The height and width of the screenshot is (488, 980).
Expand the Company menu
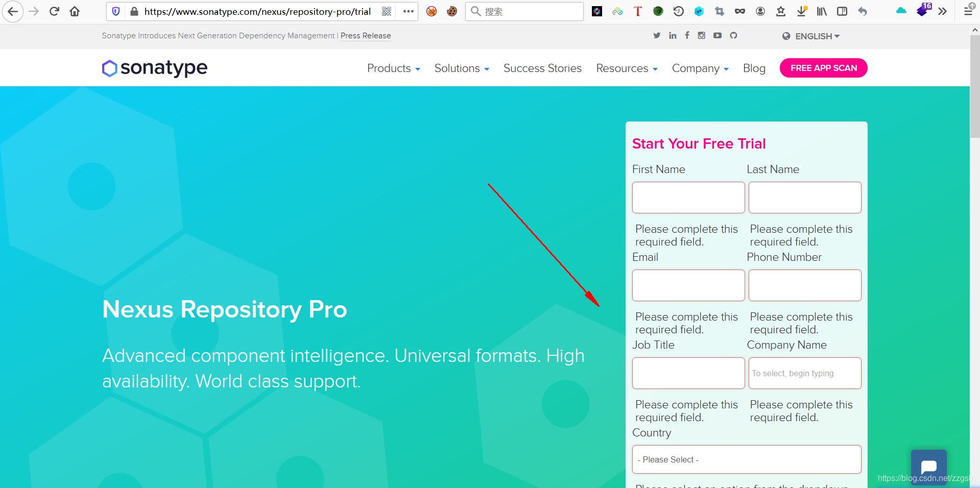[x=700, y=68]
